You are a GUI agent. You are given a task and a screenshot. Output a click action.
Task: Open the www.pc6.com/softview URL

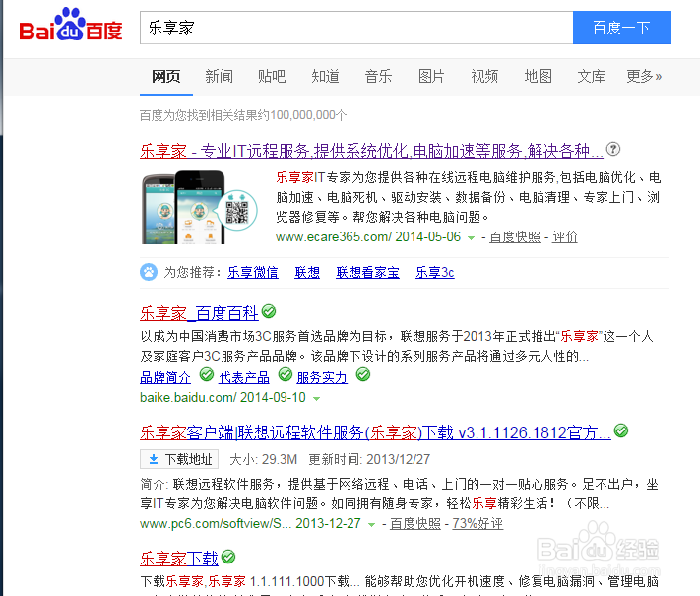pos(216,523)
